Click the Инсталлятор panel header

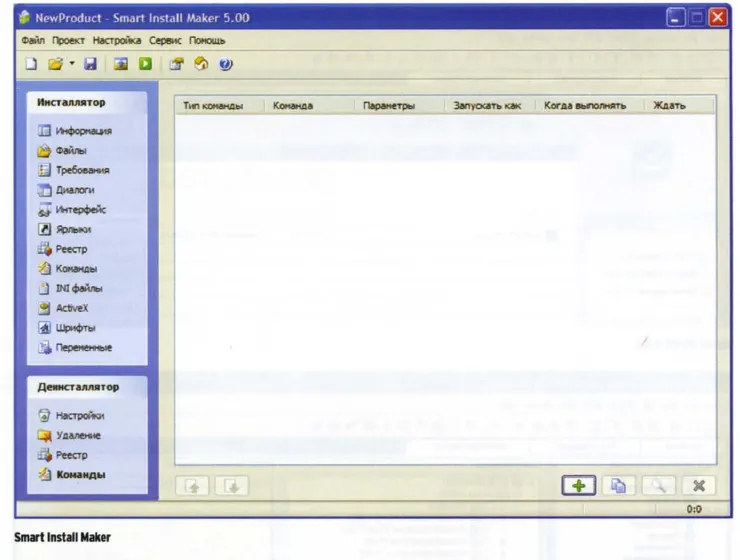(87, 102)
